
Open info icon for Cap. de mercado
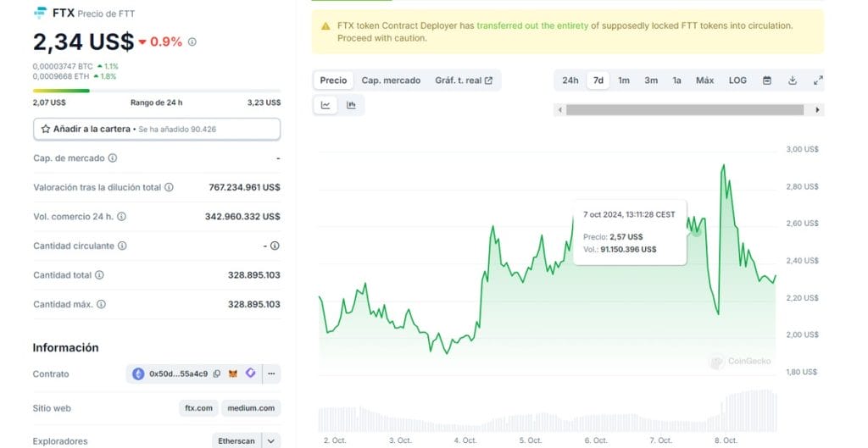(x=113, y=158)
